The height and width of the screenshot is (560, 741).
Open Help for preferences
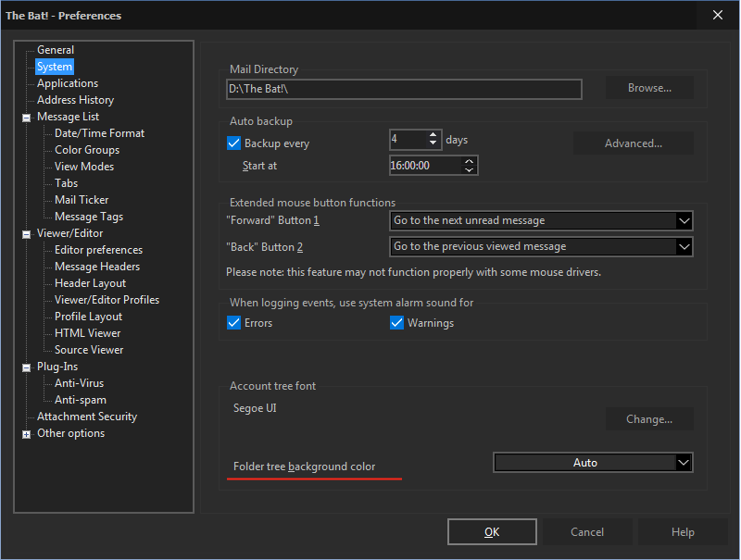[683, 531]
